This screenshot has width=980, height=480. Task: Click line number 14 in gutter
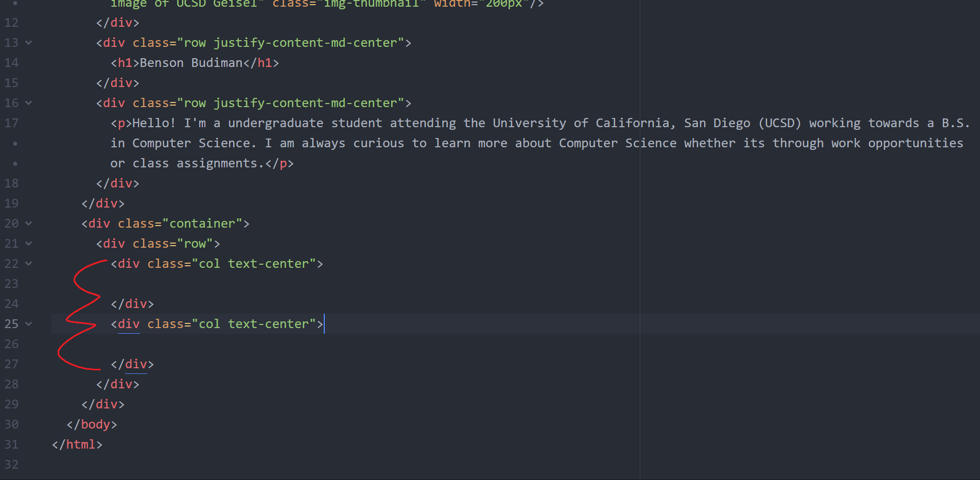click(11, 63)
